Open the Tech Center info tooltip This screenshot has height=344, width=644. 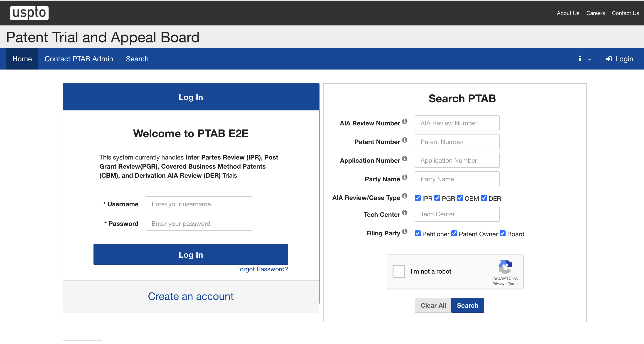405,213
